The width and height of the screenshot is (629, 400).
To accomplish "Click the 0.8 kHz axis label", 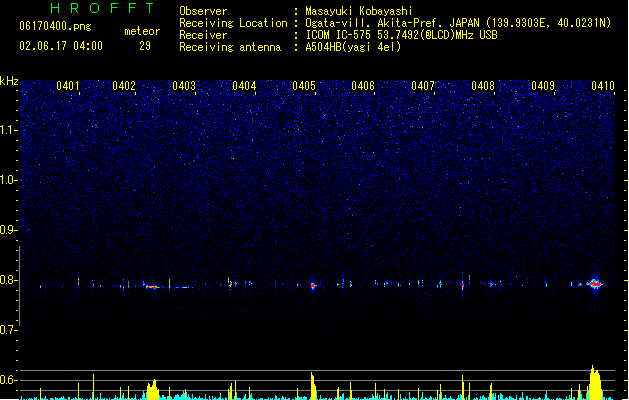I will (x=9, y=280).
